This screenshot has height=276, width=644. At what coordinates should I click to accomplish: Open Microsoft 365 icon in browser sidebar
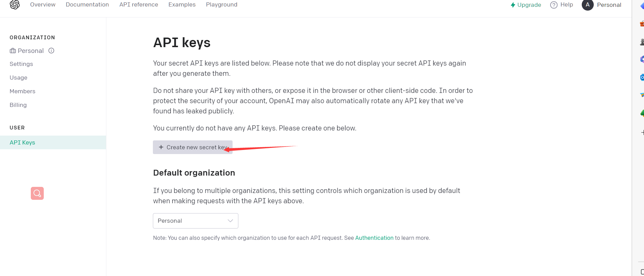[642, 59]
